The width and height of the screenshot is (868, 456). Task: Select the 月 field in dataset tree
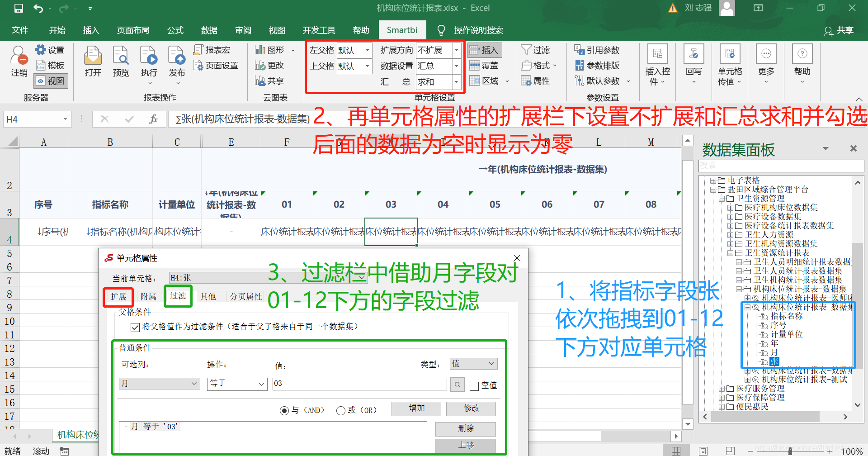click(x=774, y=352)
